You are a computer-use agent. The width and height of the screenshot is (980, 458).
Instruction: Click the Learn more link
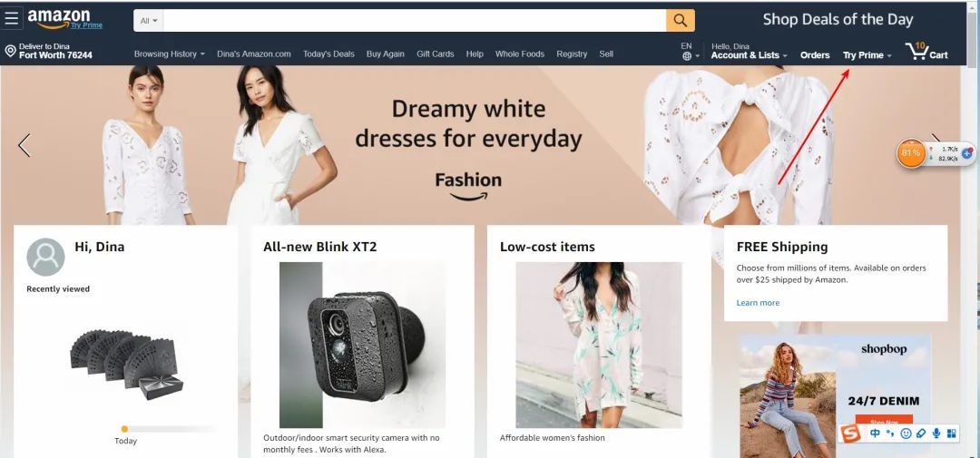point(758,302)
